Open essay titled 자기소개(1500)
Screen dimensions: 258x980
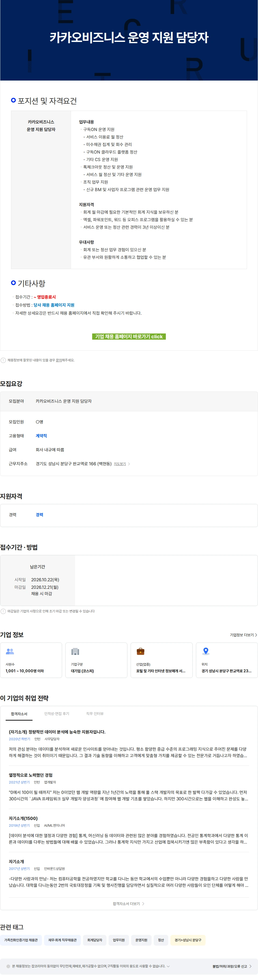point(23,818)
